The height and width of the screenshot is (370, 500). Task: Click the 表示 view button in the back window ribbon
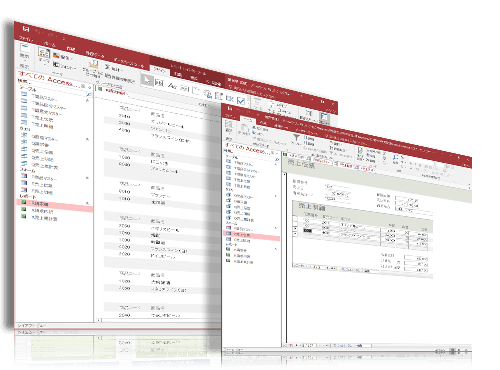click(x=25, y=52)
